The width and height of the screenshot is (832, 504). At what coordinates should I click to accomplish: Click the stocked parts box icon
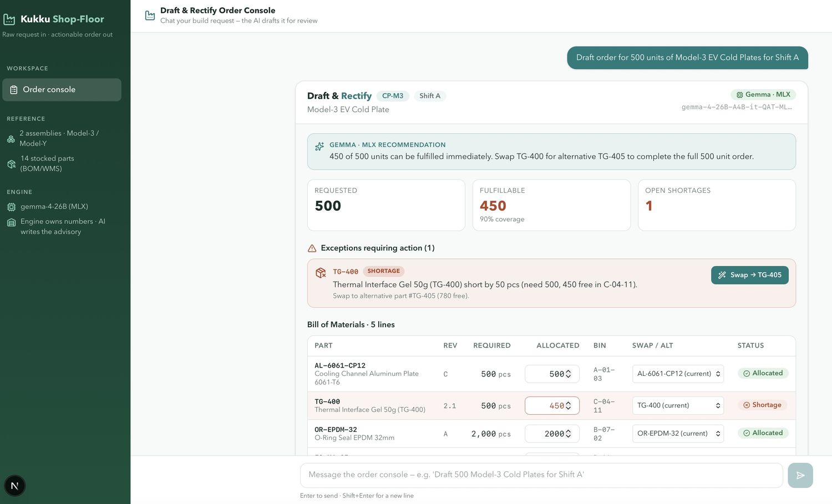pyautogui.click(x=11, y=164)
